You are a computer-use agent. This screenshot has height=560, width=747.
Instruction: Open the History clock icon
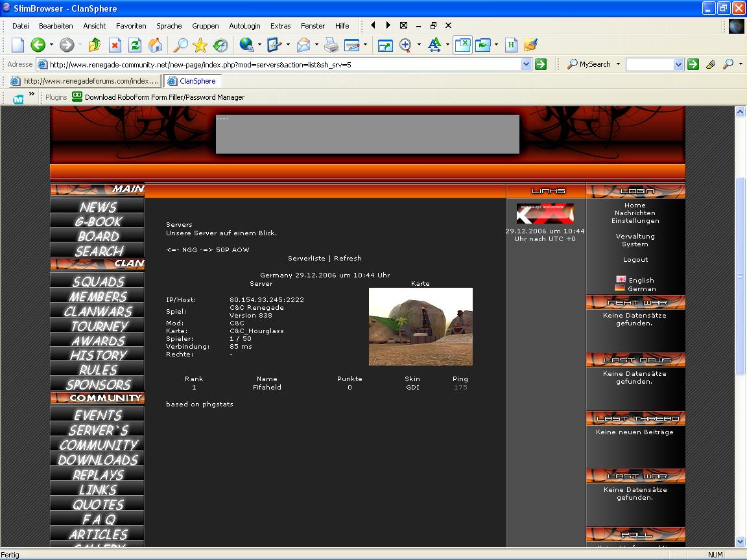[x=220, y=45]
